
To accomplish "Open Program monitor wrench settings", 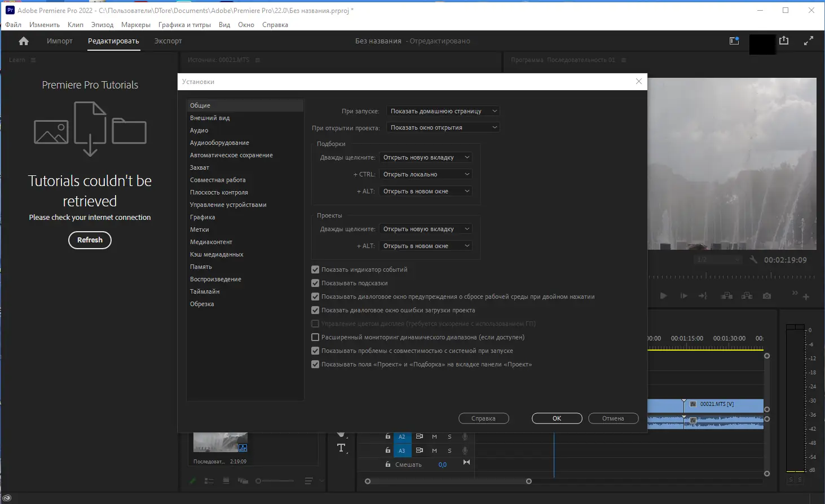I will pos(754,260).
